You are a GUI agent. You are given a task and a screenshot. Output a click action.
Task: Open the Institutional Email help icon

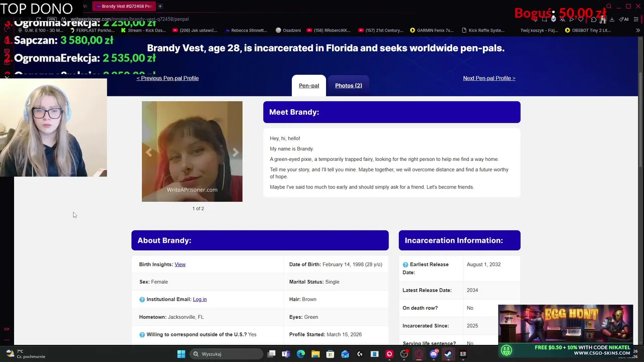(x=142, y=300)
